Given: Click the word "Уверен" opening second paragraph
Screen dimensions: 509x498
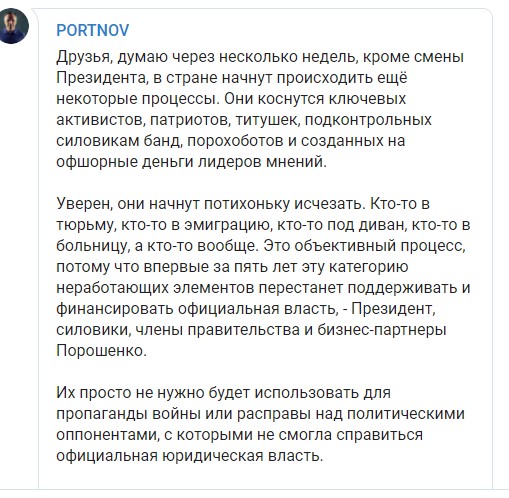Looking at the screenshot, I should point(84,204).
